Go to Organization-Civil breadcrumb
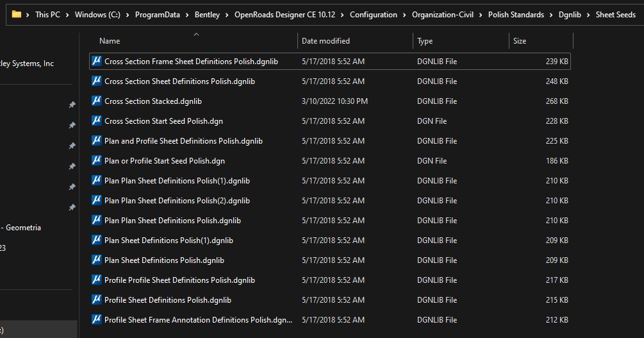Viewport: 644px width, 338px height. click(443, 14)
